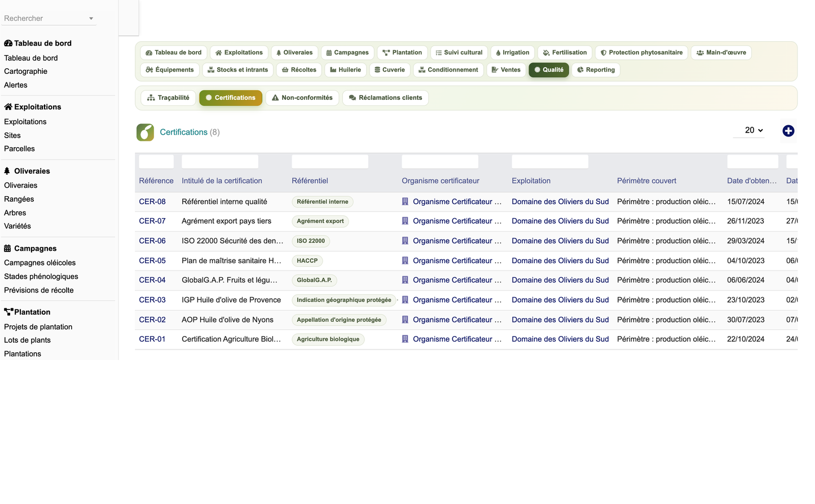Viewport: 815px width, 504px height.
Task: Click the house icon beside Exploitations heading
Action: pyautogui.click(x=8, y=107)
